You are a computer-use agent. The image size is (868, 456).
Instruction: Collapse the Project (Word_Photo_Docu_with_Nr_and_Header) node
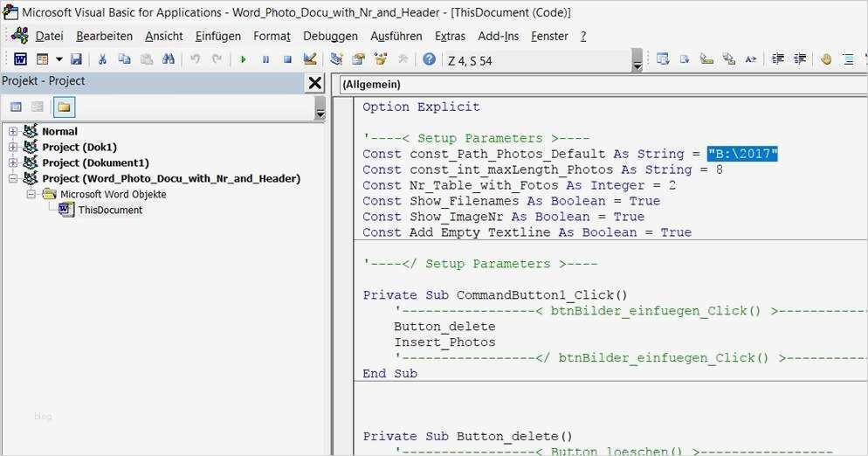point(13,178)
